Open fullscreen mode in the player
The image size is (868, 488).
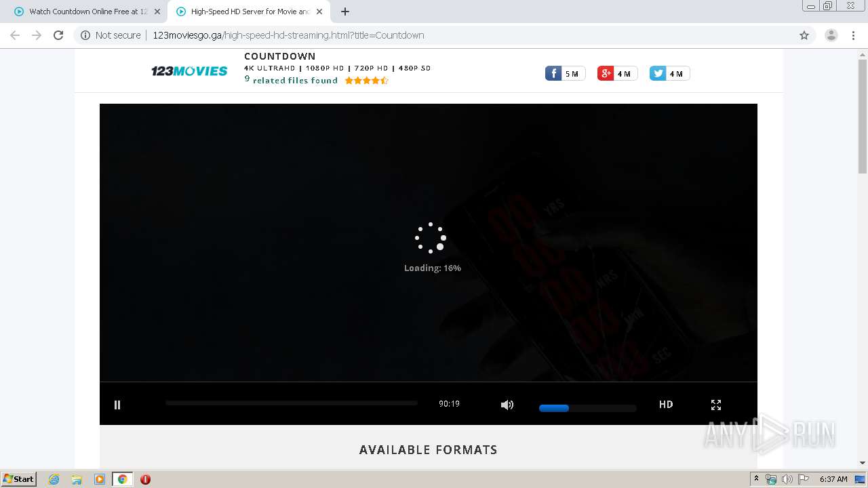(716, 405)
